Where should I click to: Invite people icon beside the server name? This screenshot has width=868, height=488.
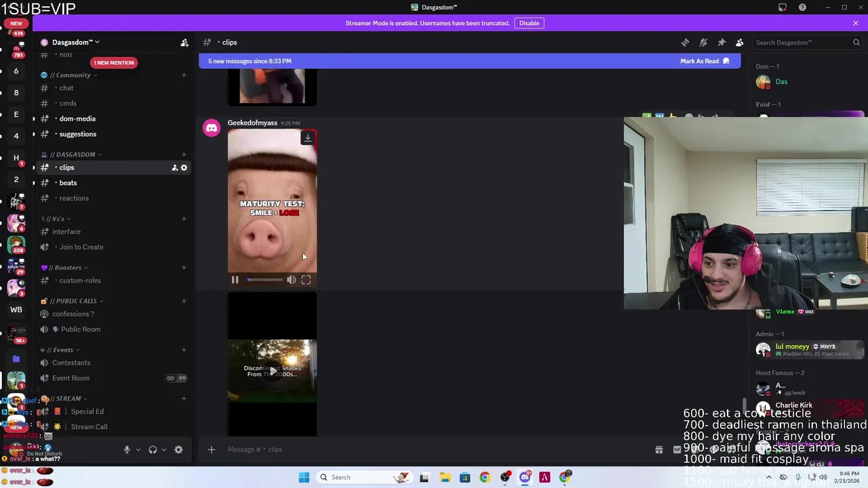184,43
